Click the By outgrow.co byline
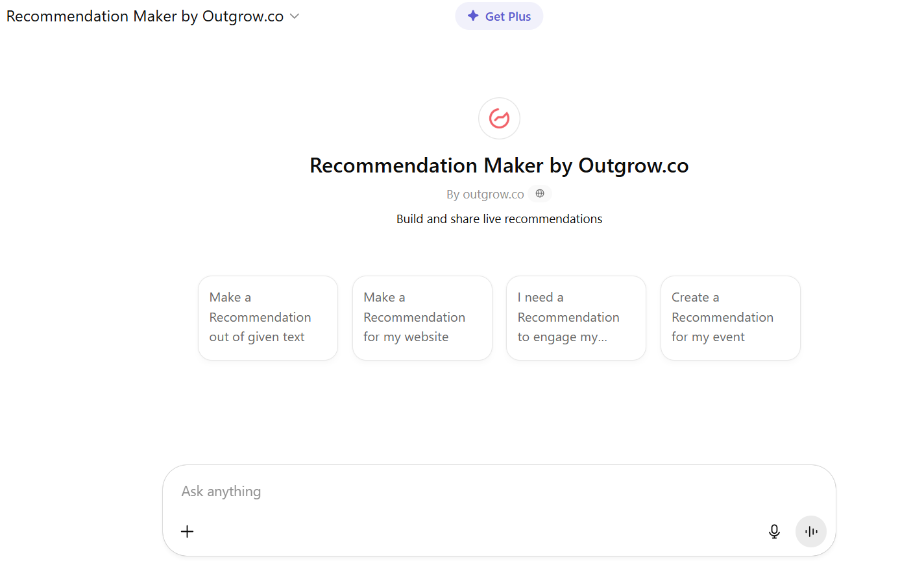The width and height of the screenshot is (924, 561). [x=485, y=193]
